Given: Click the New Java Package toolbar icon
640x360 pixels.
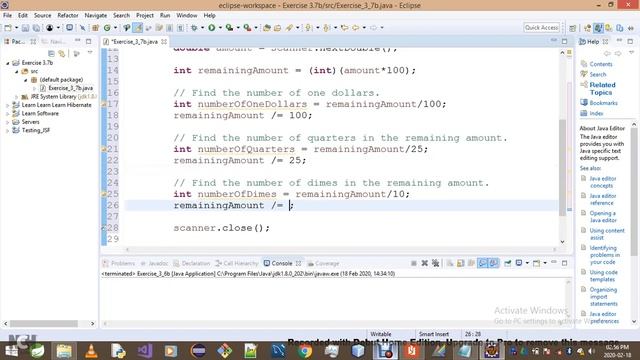Looking at the screenshot, I should click(96, 28).
